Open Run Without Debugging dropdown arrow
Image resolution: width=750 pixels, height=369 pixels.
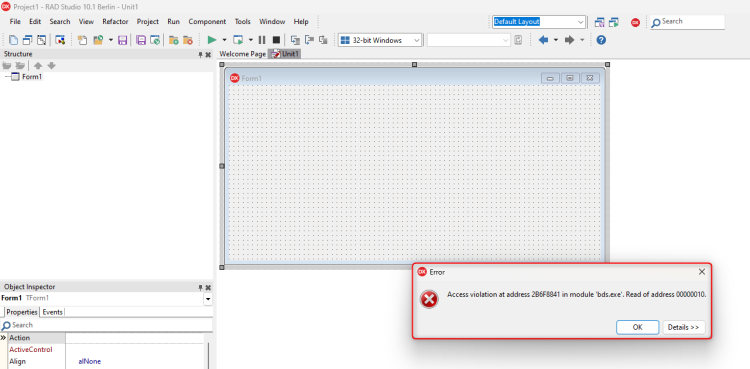[250, 40]
